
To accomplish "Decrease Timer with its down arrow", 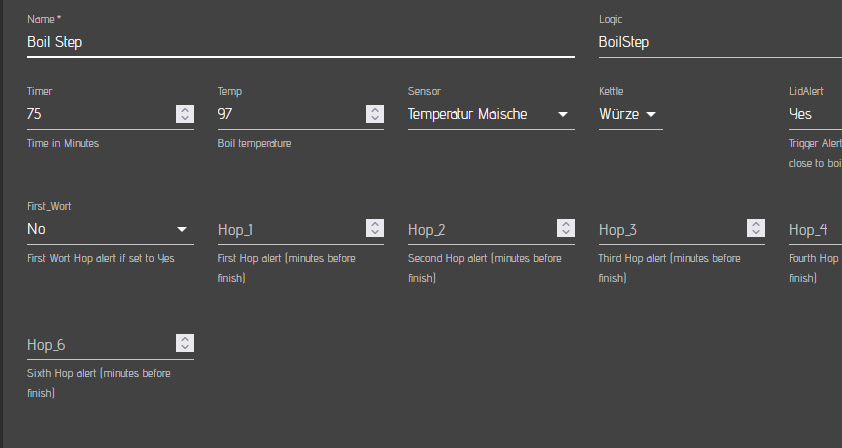I will pyautogui.click(x=184, y=119).
